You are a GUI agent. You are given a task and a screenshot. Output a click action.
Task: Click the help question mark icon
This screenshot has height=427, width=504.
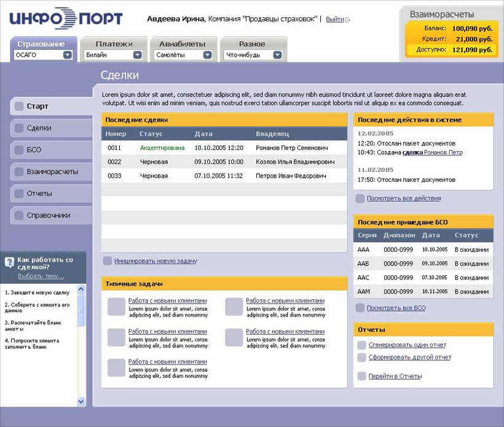click(9, 263)
